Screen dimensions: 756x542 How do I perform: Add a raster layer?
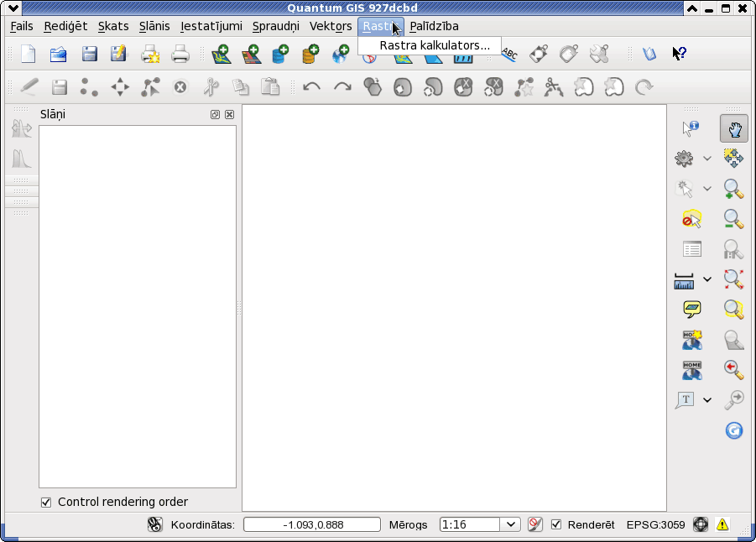click(251, 54)
